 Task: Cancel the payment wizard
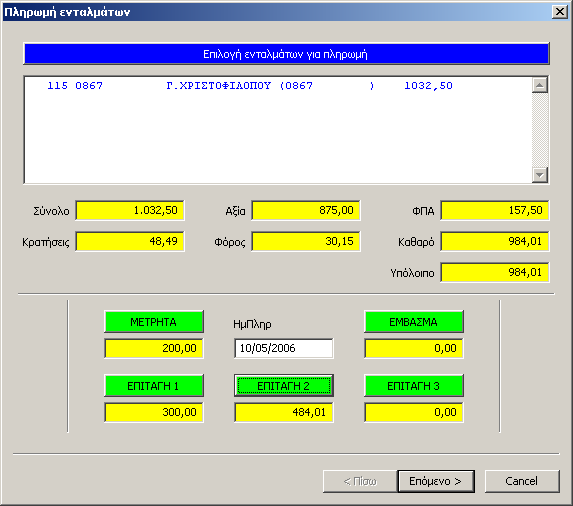(522, 482)
